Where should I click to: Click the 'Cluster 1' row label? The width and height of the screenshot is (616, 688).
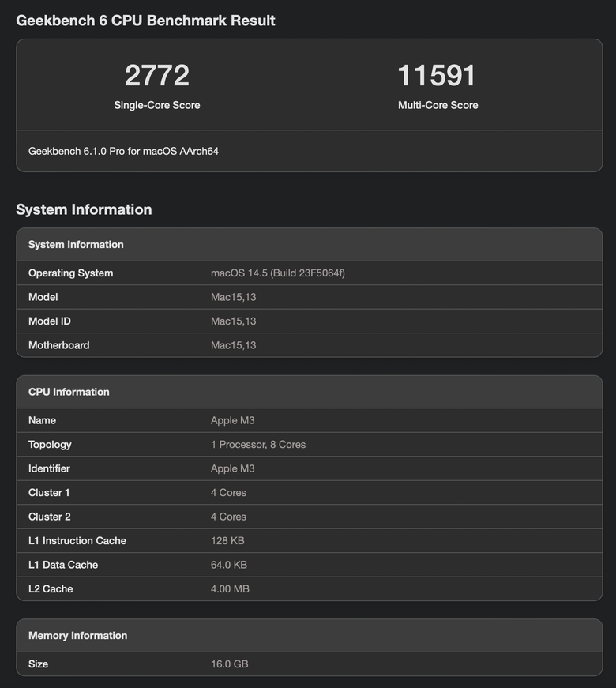(49, 493)
